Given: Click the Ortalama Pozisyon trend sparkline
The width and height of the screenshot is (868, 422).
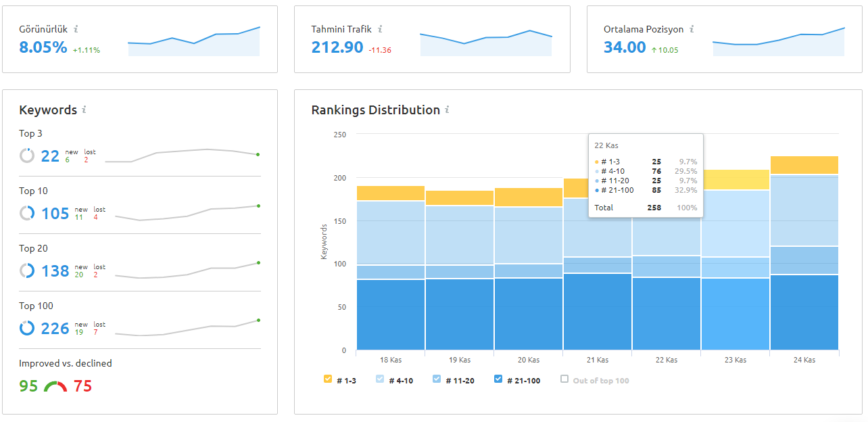Looking at the screenshot, I should [779, 42].
